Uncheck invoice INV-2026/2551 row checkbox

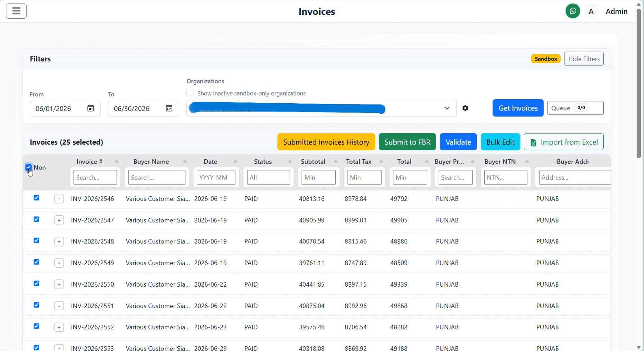(x=36, y=305)
